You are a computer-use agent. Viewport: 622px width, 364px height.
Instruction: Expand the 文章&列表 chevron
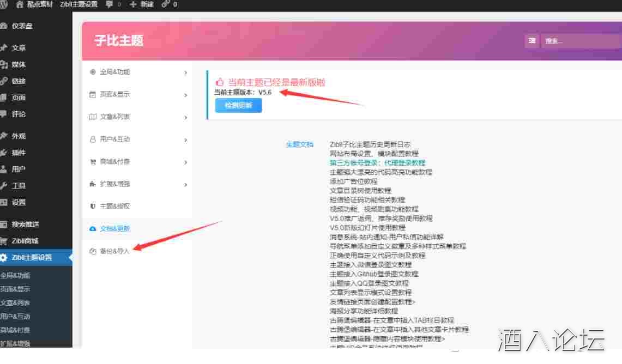coord(186,117)
